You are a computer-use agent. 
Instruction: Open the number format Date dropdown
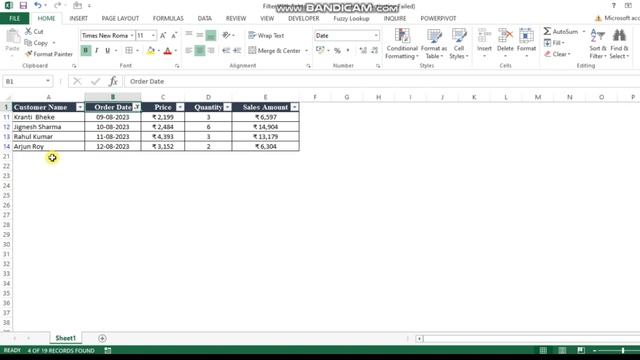pos(376,36)
